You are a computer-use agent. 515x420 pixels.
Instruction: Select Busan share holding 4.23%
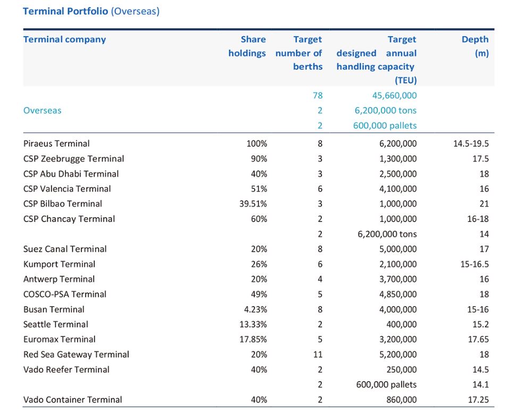255,309
